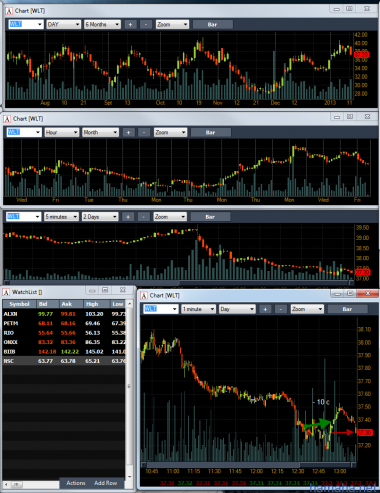Click Add Row in the WatchList
This screenshot has height=493, width=380.
click(x=105, y=483)
